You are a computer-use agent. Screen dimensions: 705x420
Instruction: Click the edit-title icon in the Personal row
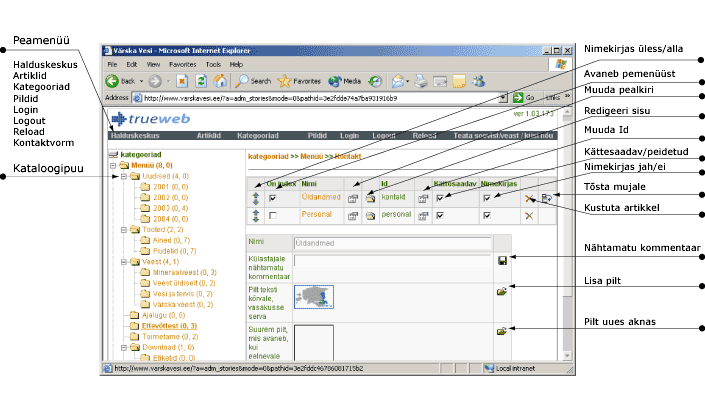(x=353, y=215)
